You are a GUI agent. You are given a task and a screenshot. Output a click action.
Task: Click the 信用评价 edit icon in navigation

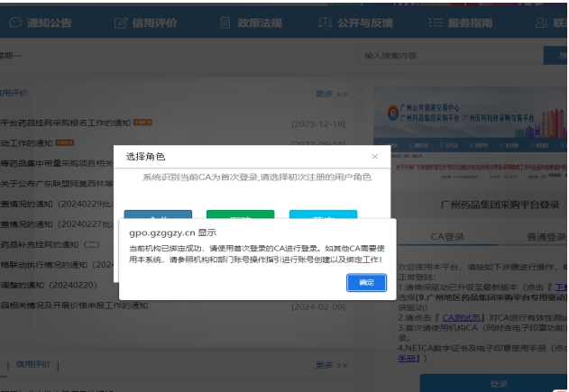120,23
